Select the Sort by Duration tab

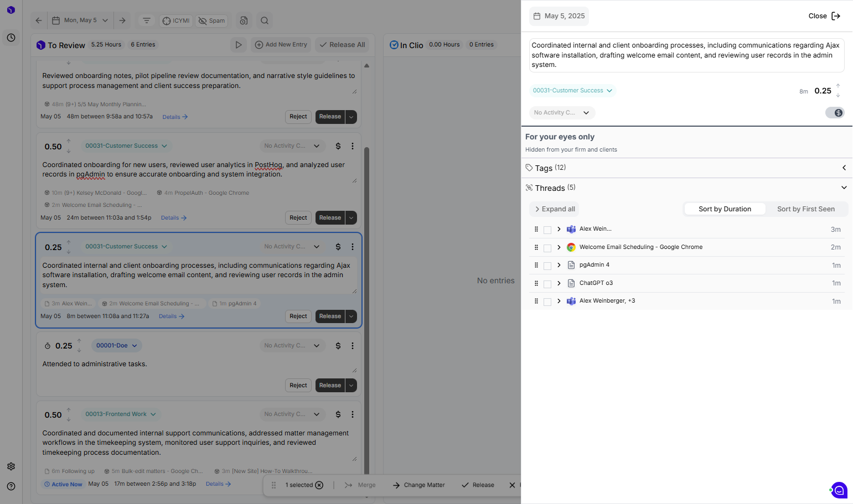[x=725, y=209]
